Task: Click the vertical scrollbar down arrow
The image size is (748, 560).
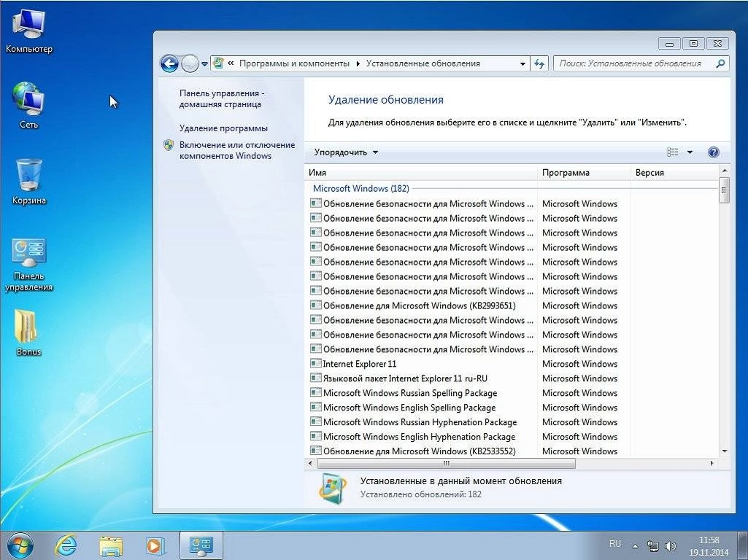Action: pos(725,451)
